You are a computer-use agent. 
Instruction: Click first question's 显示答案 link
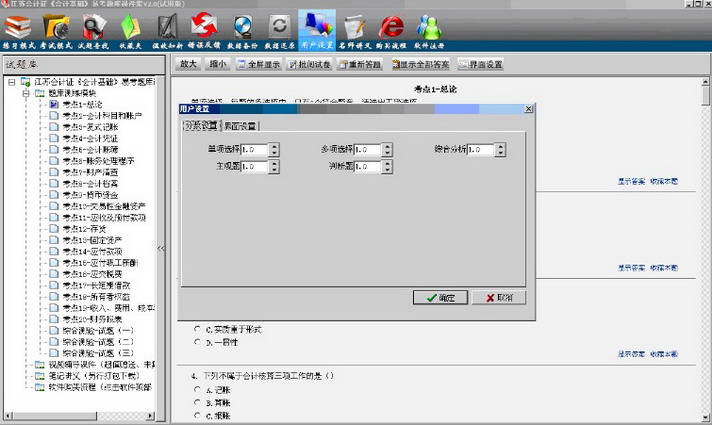pos(631,181)
